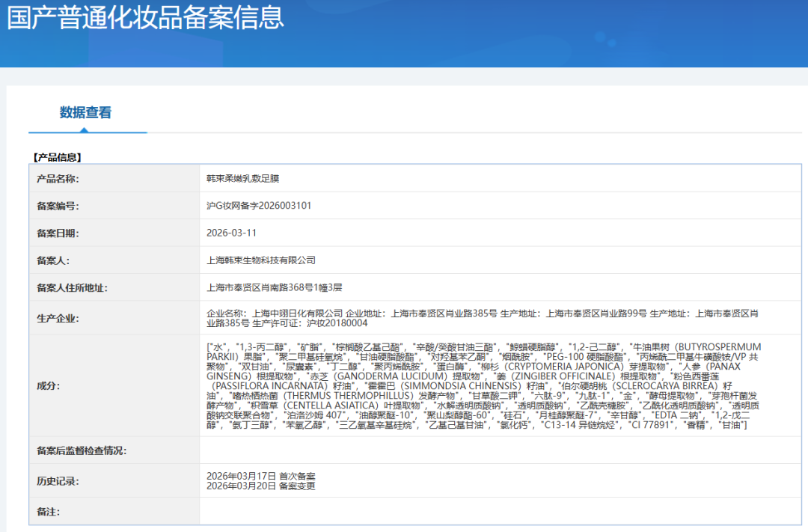Select the filing number 沪G妆网备字2026003101
This screenshot has height=532, width=808.
pyautogui.click(x=259, y=206)
